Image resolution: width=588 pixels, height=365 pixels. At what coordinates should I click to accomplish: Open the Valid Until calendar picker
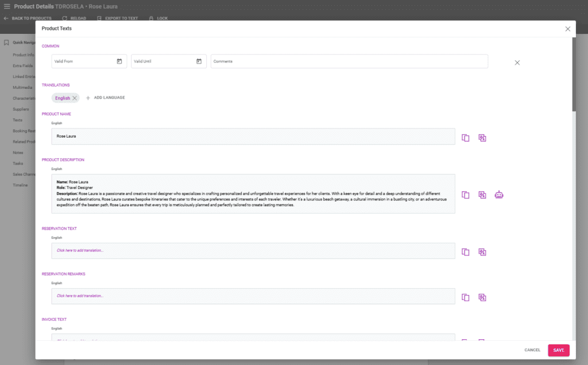click(x=199, y=61)
